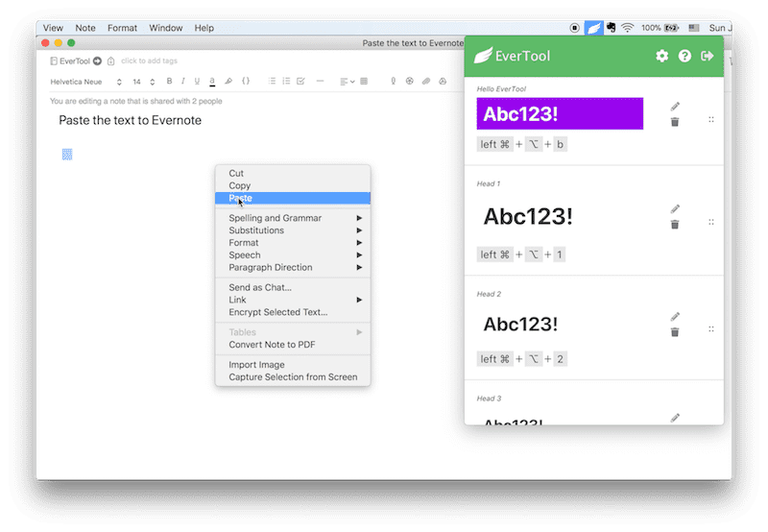This screenshot has height=532, width=768.
Task: Apply underline formatting in Evernote toolbar
Action: pos(197,82)
